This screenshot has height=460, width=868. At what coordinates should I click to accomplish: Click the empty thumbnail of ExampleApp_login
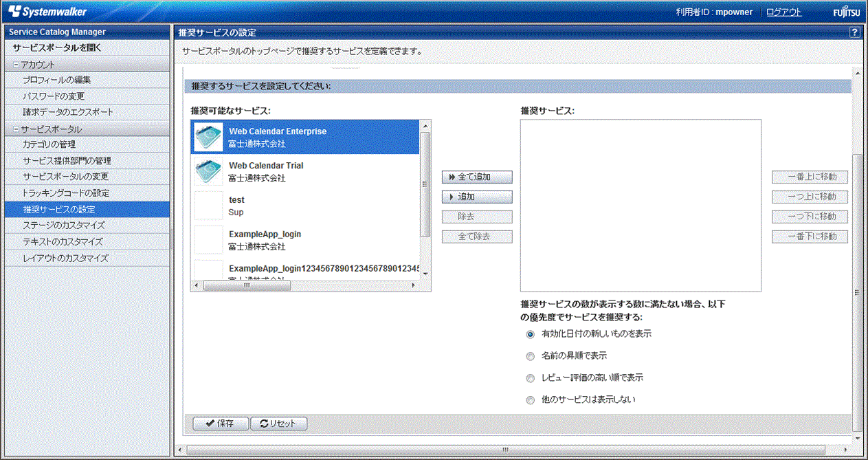click(x=208, y=240)
